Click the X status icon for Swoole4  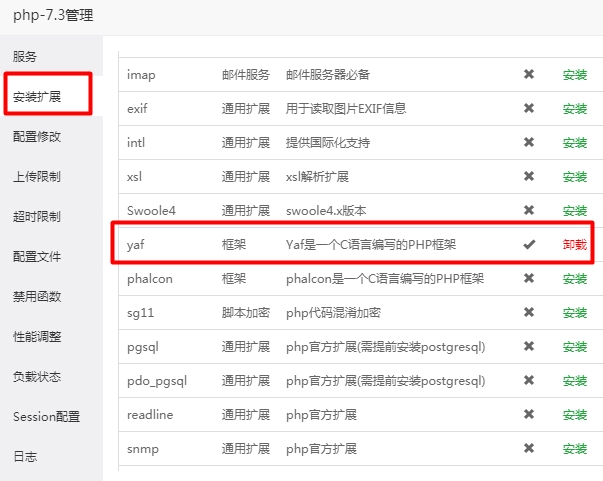[x=529, y=210]
